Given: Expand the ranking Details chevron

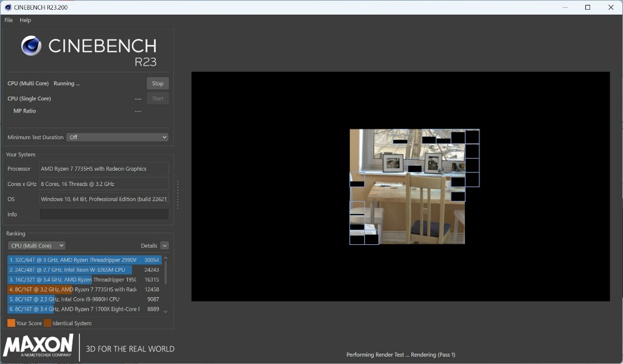Looking at the screenshot, I should pyautogui.click(x=164, y=246).
